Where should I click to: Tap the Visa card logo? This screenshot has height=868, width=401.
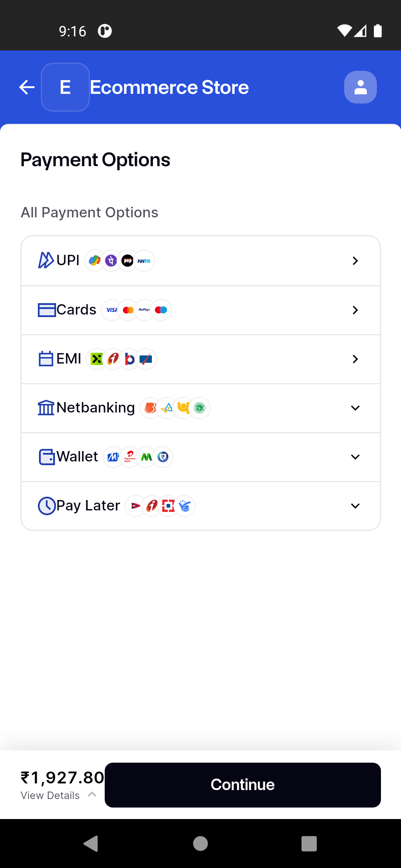click(111, 310)
